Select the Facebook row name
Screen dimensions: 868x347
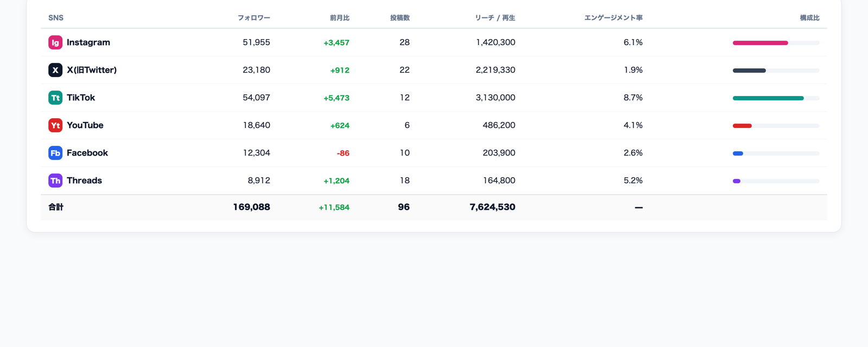click(87, 153)
